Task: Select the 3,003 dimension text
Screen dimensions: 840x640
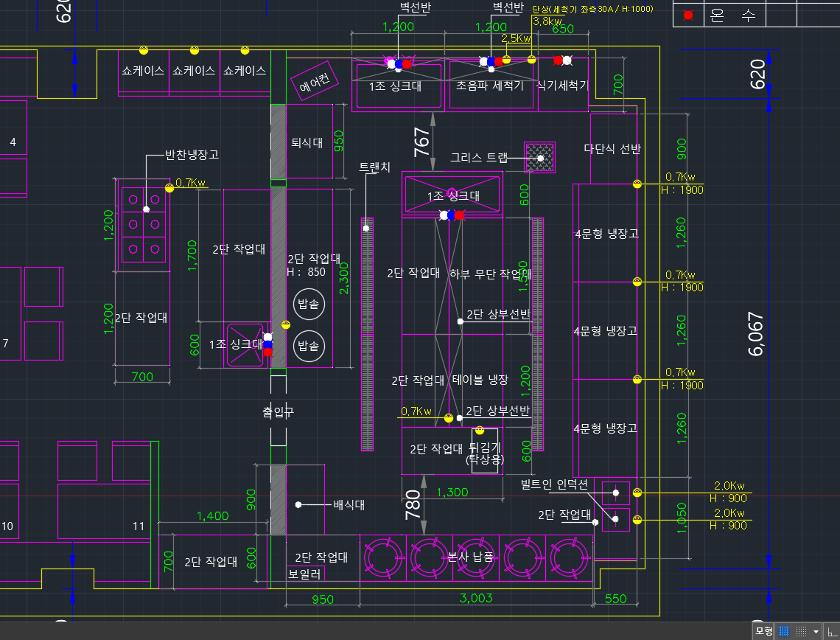Action: coord(476,598)
